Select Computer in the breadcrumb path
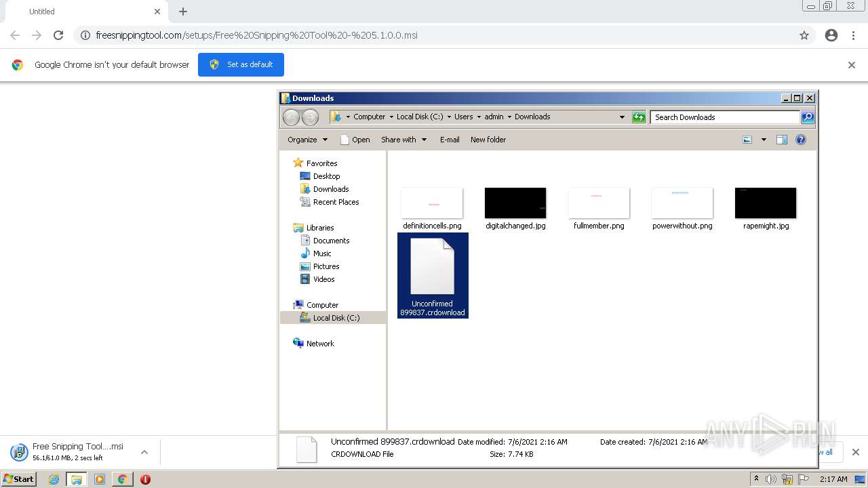This screenshot has height=488, width=868. [369, 117]
